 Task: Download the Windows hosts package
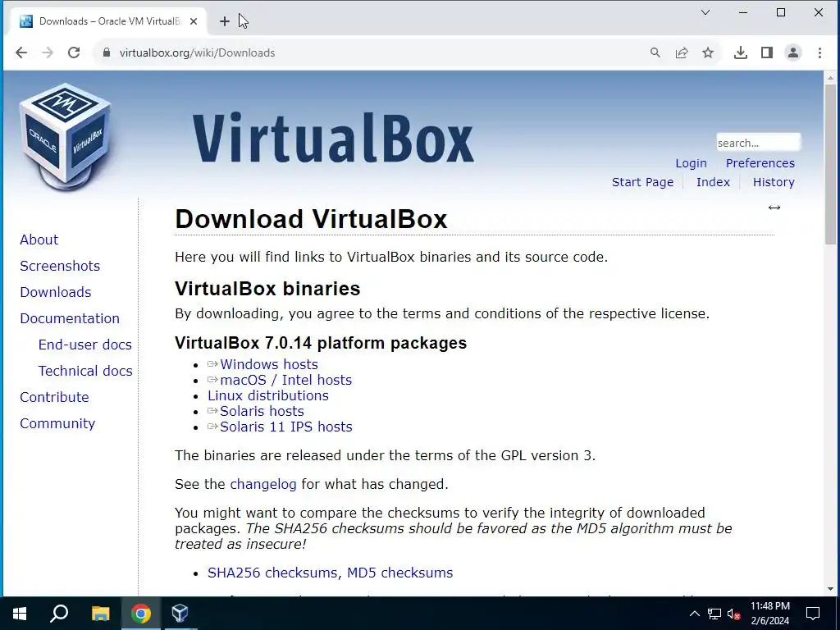(268, 364)
